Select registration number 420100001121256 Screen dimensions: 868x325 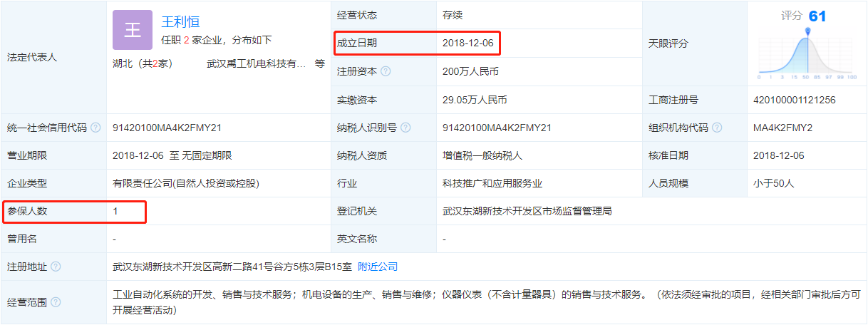click(794, 100)
